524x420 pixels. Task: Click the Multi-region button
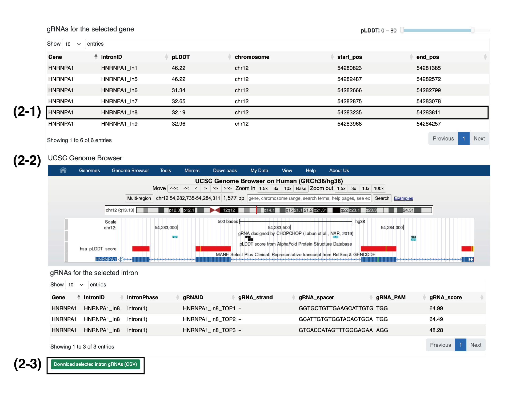point(139,198)
